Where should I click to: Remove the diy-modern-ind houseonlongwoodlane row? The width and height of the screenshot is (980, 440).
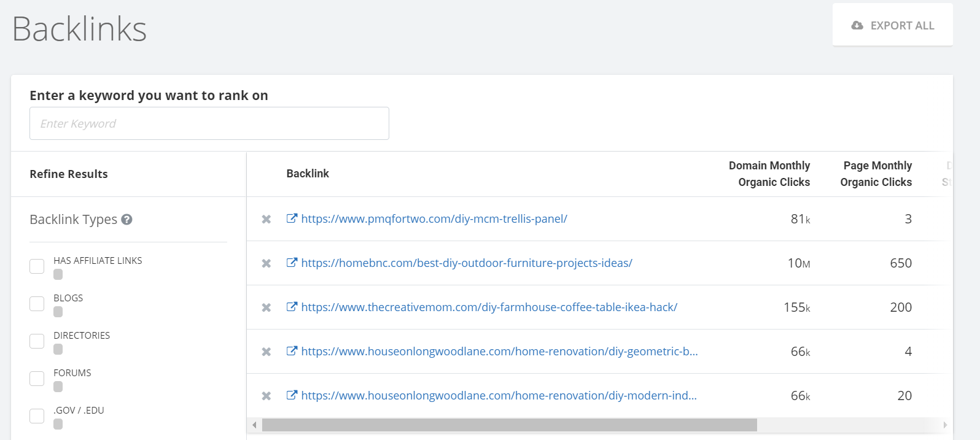[266, 396]
